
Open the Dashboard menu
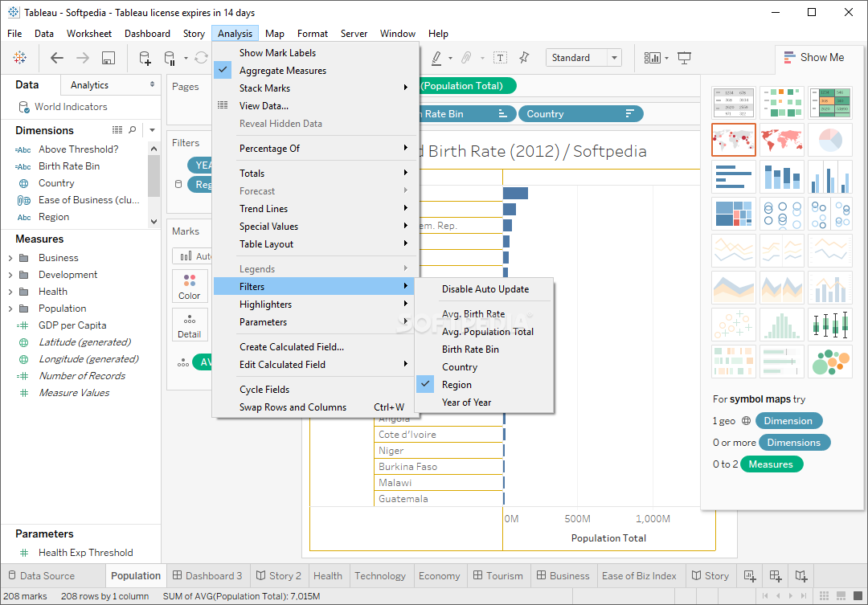coord(147,34)
